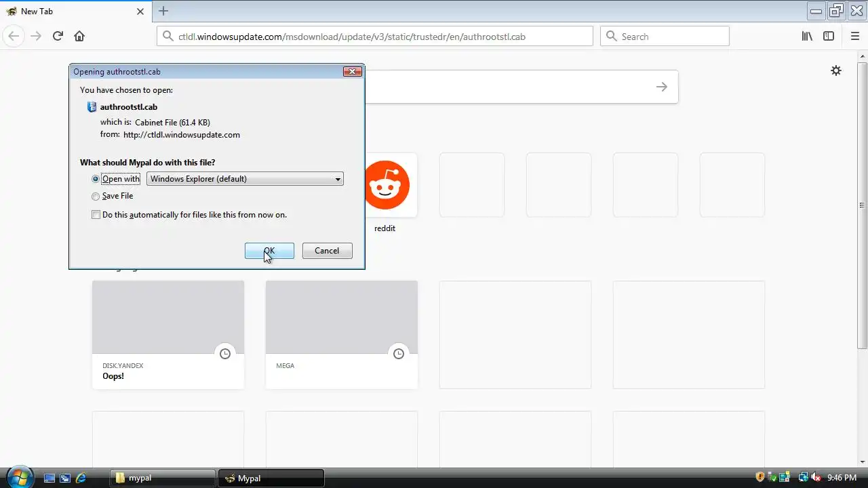Click the http://ctldl.windowsupdate.com source text

(182, 135)
